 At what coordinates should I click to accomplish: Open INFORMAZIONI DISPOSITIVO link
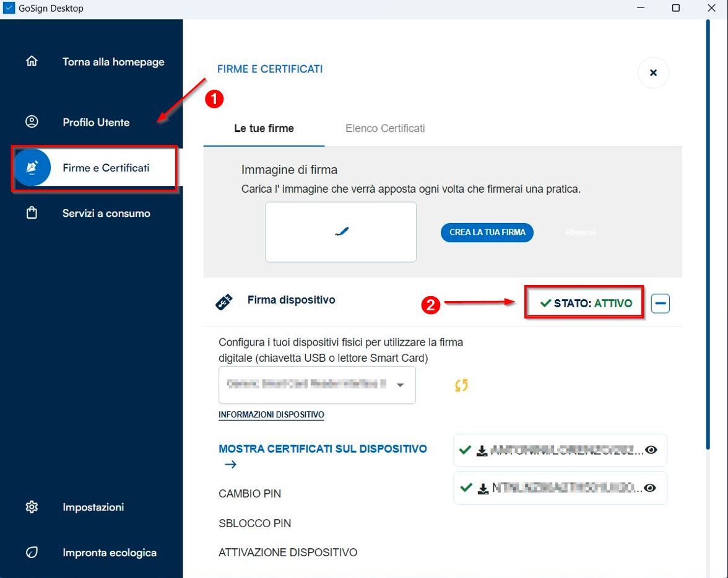pyautogui.click(x=271, y=414)
